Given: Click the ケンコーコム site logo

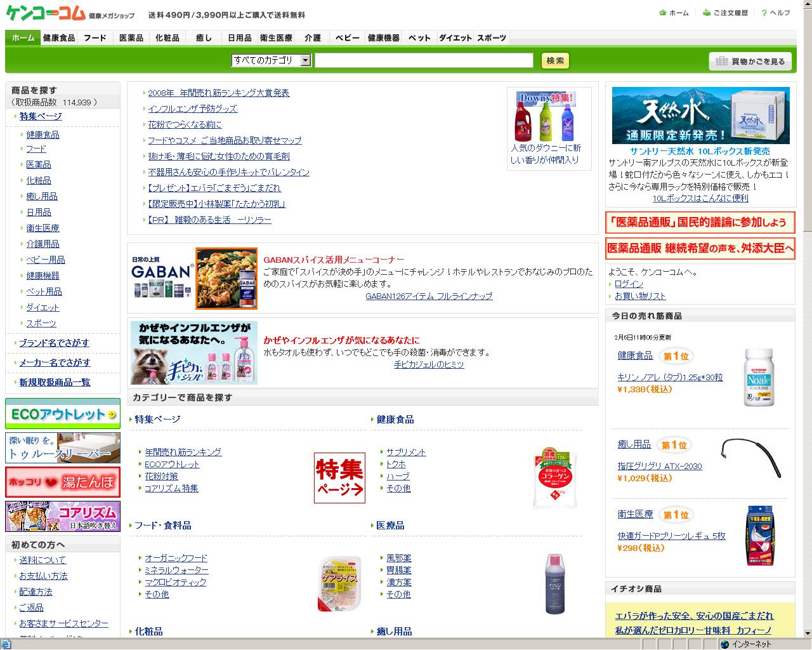Looking at the screenshot, I should point(46,13).
